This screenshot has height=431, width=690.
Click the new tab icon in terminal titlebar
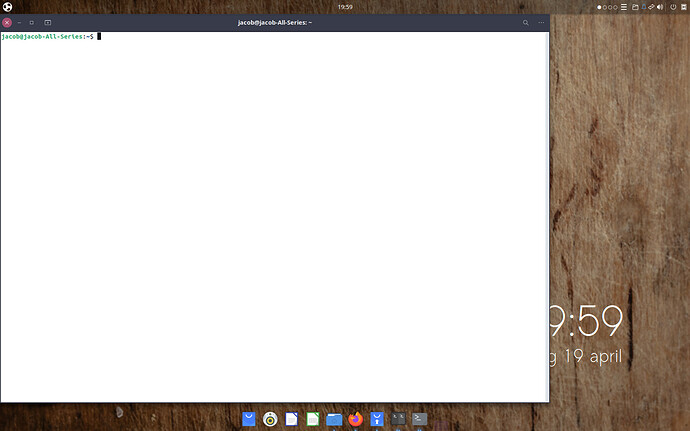(47, 22)
